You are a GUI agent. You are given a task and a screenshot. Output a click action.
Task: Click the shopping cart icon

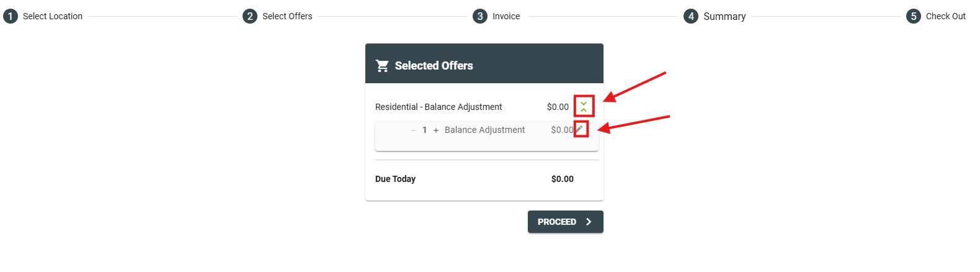coord(382,65)
